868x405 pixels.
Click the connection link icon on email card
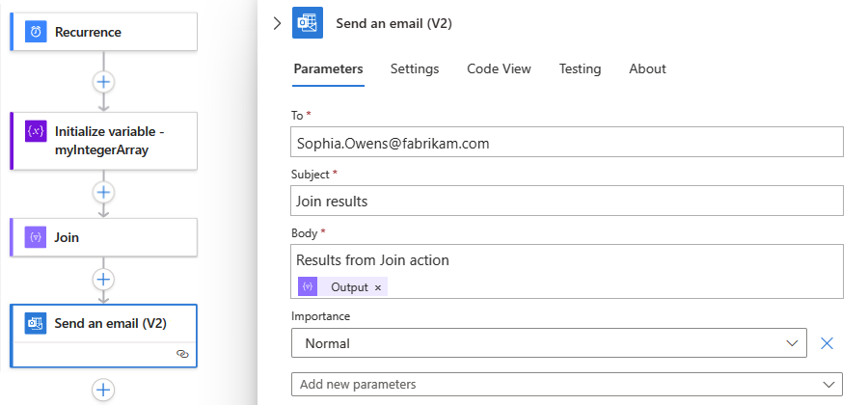tap(182, 354)
